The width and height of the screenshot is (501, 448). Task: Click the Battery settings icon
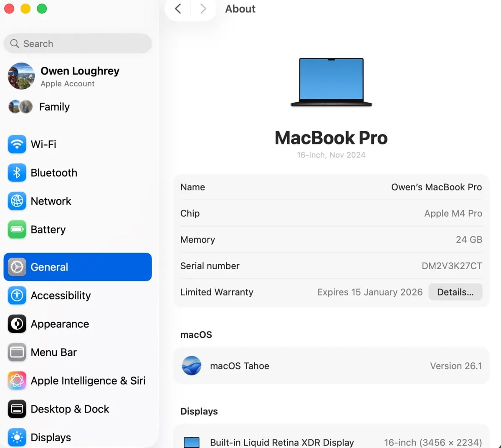17,229
